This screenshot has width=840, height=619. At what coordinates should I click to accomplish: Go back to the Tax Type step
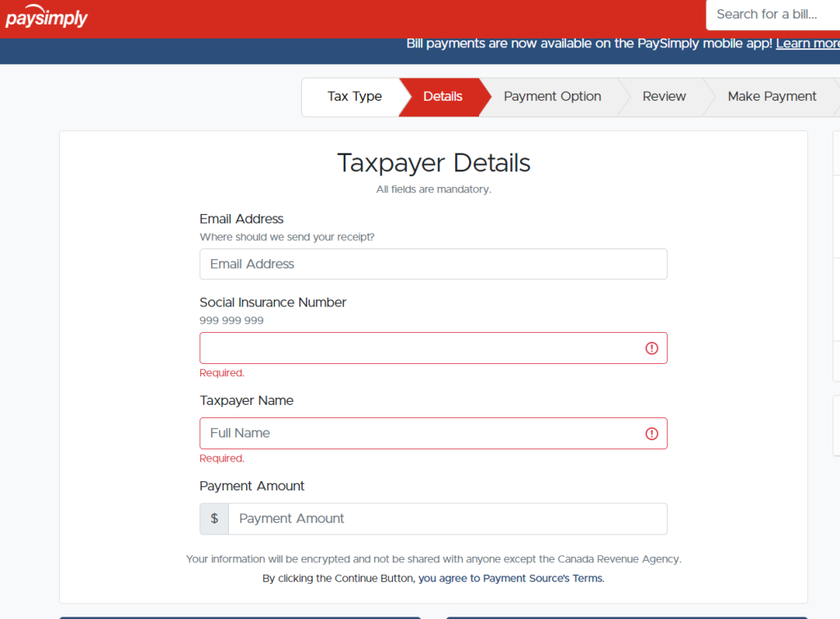click(x=354, y=97)
